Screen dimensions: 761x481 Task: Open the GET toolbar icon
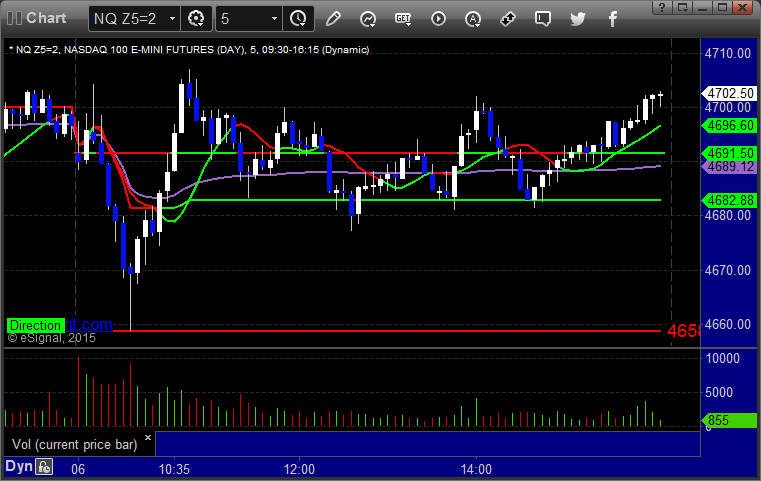pyautogui.click(x=403, y=18)
